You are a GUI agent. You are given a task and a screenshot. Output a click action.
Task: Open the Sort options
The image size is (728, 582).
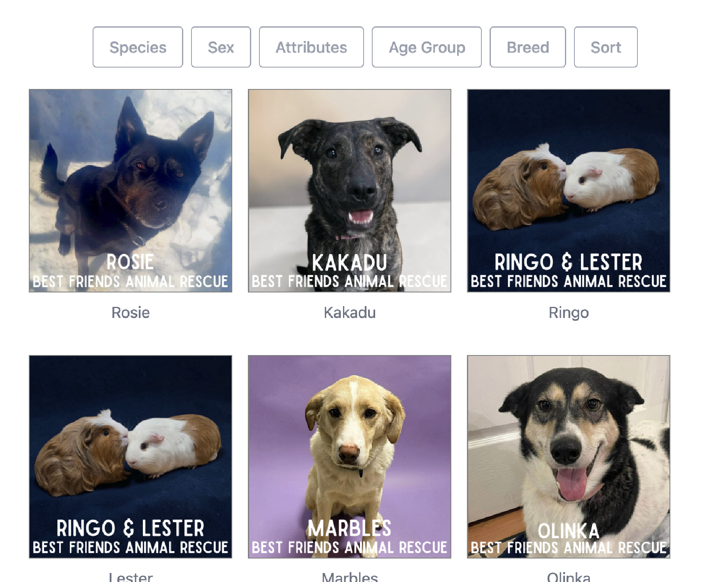pos(606,47)
